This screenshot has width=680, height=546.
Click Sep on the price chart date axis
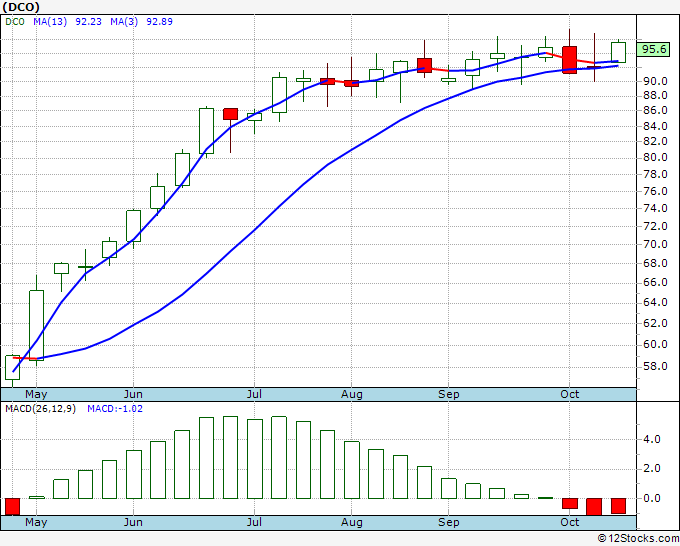[x=448, y=395]
